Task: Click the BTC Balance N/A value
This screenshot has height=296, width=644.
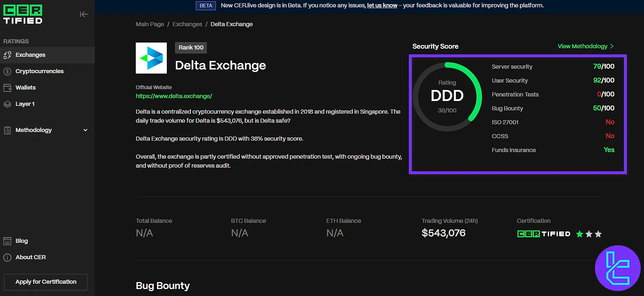Action: pyautogui.click(x=240, y=233)
